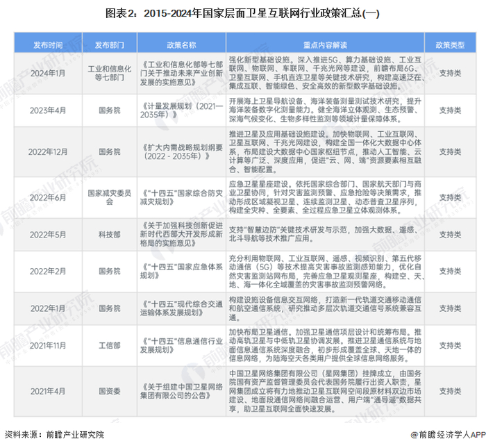Image resolution: width=486 pixels, height=448 pixels.
Task: Click content cell starting 强化新型基础设施
Action: pos(325,73)
